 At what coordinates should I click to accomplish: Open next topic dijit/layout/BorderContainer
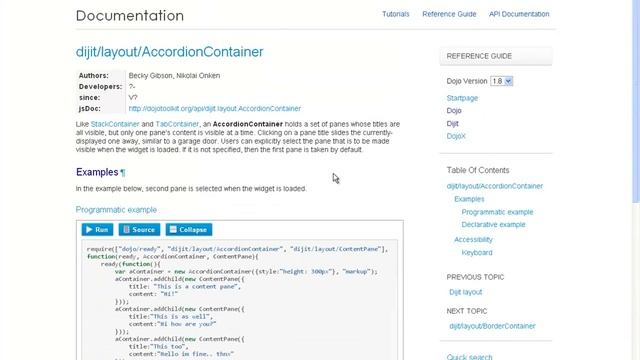(492, 326)
